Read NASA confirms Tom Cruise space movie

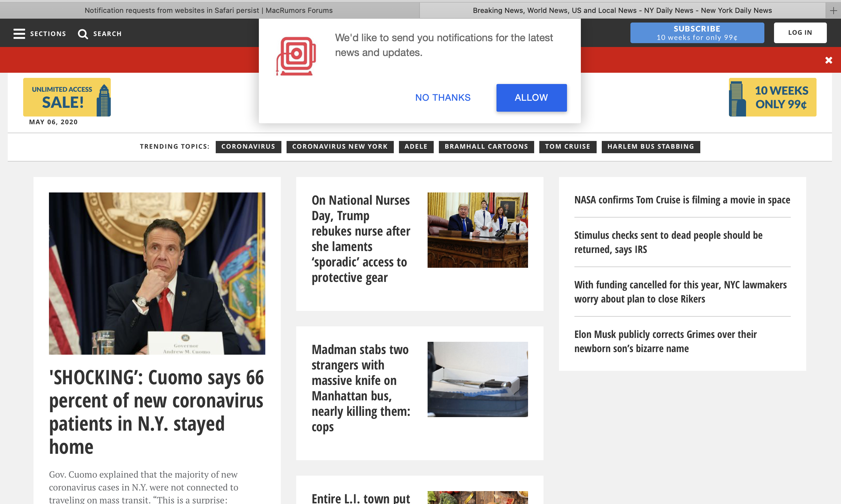point(682,200)
